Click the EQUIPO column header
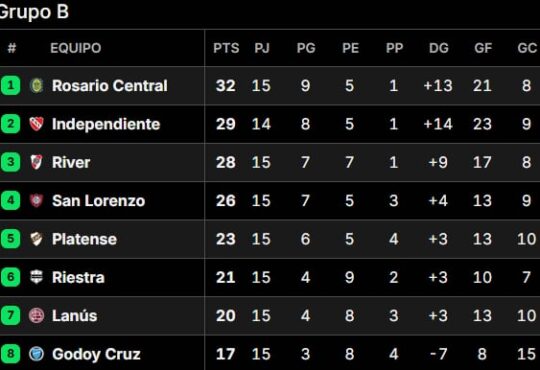Screen dimensions: 540x370 [x=76, y=48]
